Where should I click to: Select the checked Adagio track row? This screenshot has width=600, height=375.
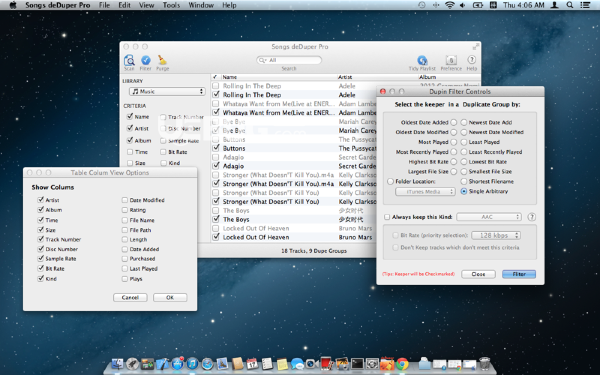[x=293, y=166]
